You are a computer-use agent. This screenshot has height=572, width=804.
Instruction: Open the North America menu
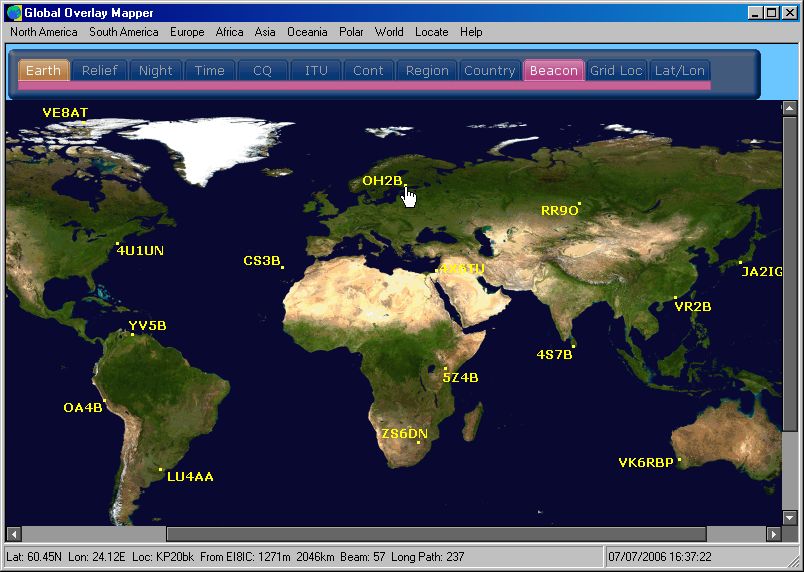click(x=43, y=32)
